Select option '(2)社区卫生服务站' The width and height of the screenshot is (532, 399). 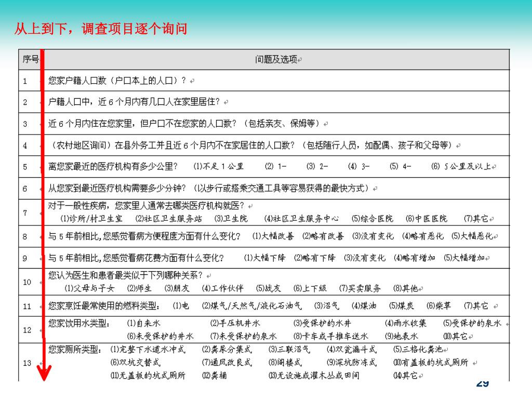pyautogui.click(x=169, y=219)
